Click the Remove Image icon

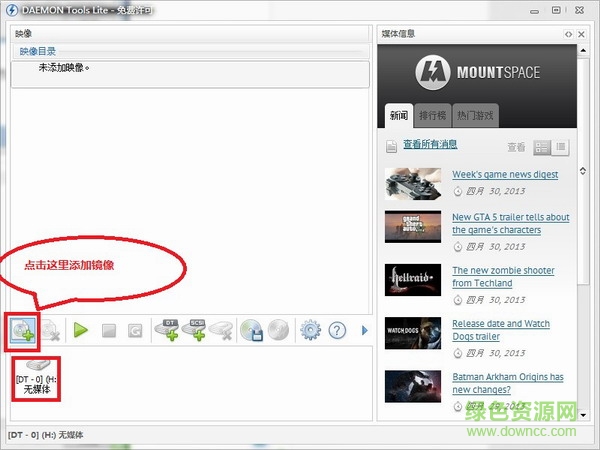(x=50, y=330)
